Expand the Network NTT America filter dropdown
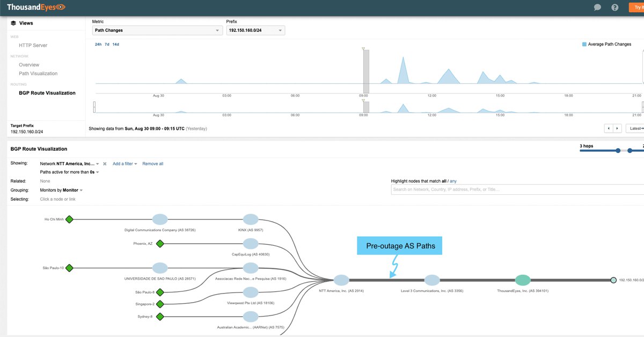 70,164
